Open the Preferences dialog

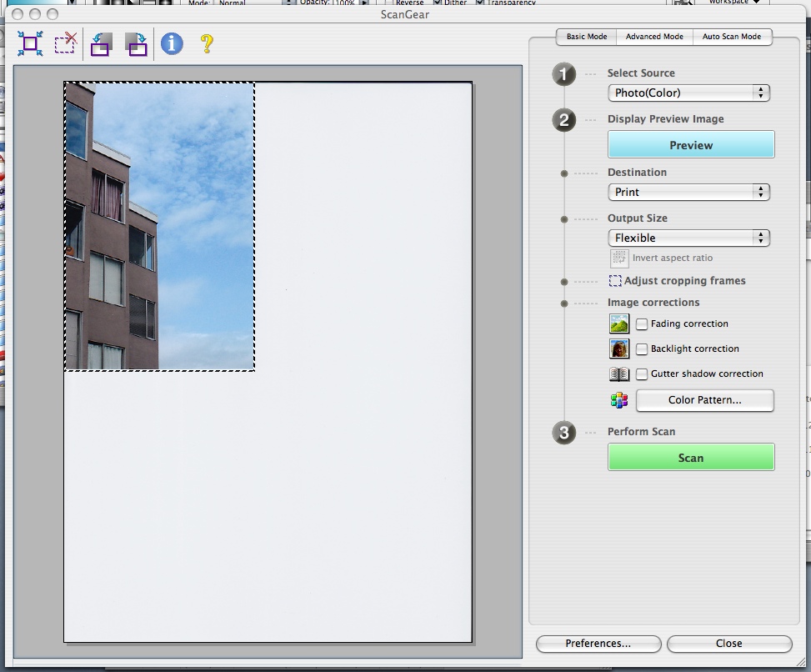(598, 644)
